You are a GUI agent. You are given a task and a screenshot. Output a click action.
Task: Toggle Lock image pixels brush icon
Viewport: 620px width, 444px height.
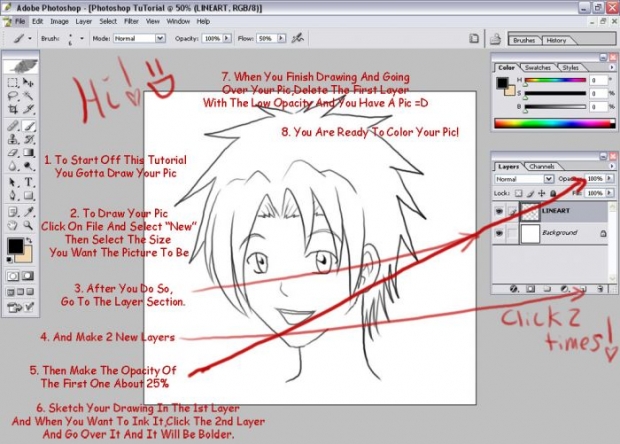coord(530,193)
